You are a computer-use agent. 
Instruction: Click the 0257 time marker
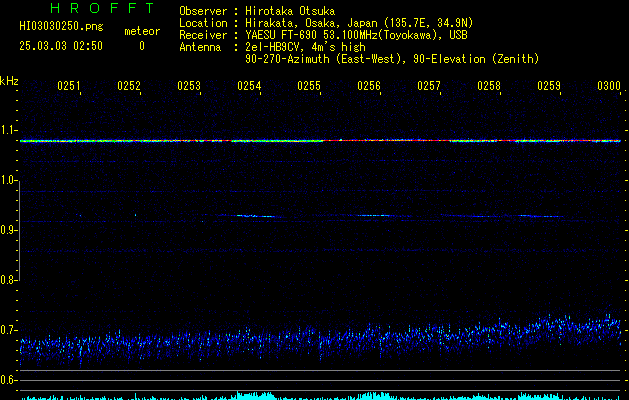(429, 86)
